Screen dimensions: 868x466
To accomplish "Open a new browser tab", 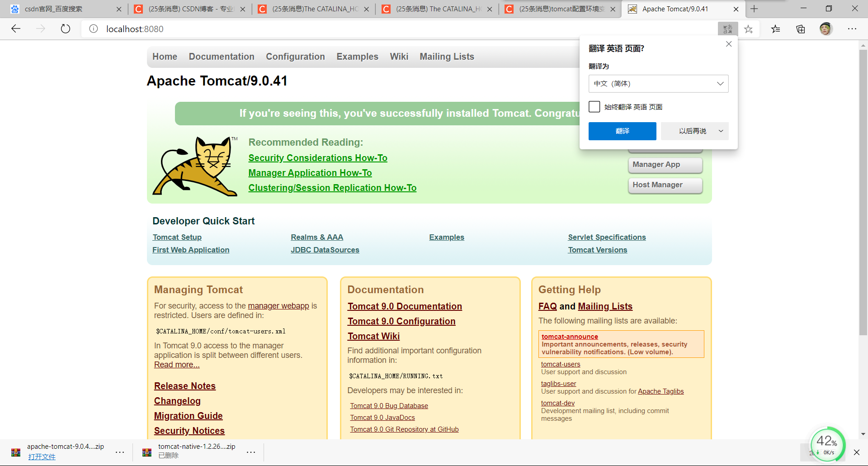I will 754,9.
